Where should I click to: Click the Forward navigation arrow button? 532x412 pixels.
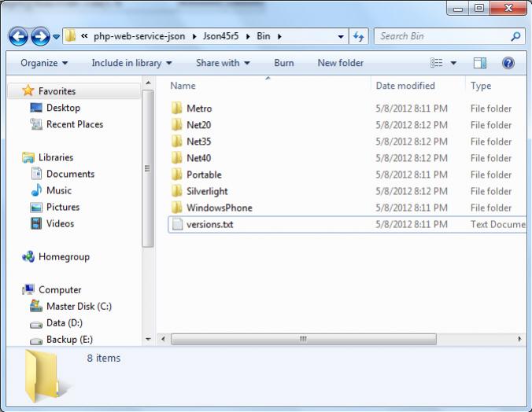click(40, 36)
